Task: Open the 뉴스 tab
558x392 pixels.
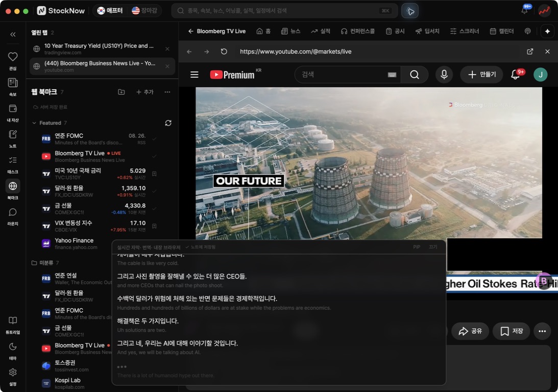Action: coord(291,31)
